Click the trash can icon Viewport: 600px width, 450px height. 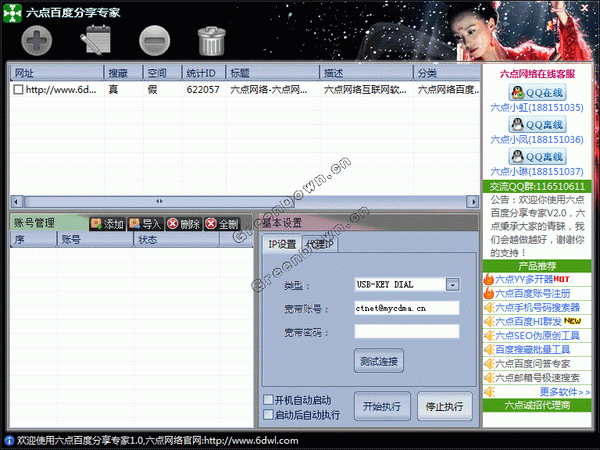click(212, 41)
